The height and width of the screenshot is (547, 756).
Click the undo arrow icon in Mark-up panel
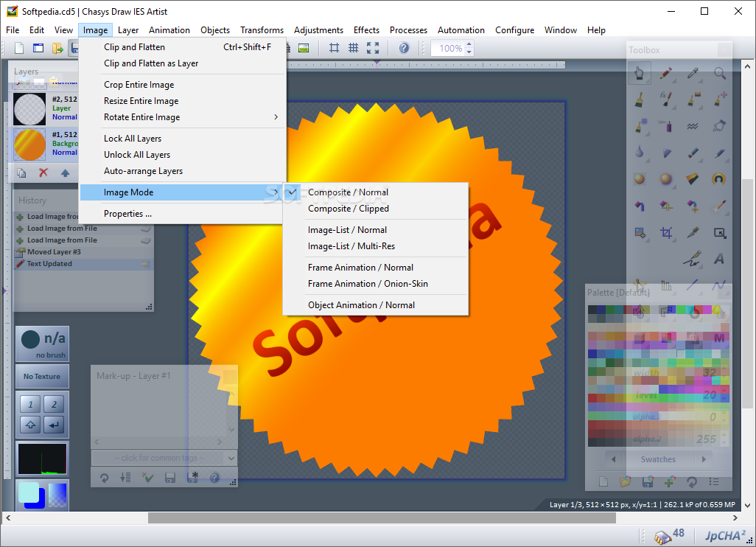pos(104,478)
